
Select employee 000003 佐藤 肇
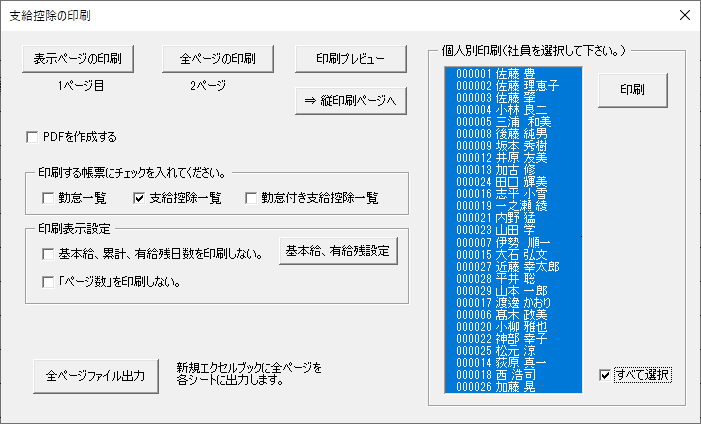(x=514, y=98)
